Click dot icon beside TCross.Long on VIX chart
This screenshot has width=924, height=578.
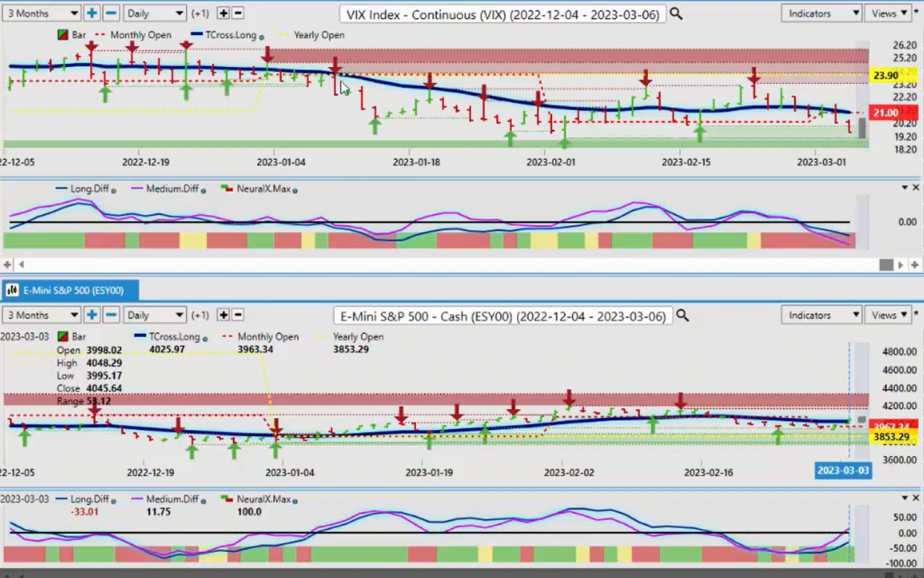pos(262,36)
